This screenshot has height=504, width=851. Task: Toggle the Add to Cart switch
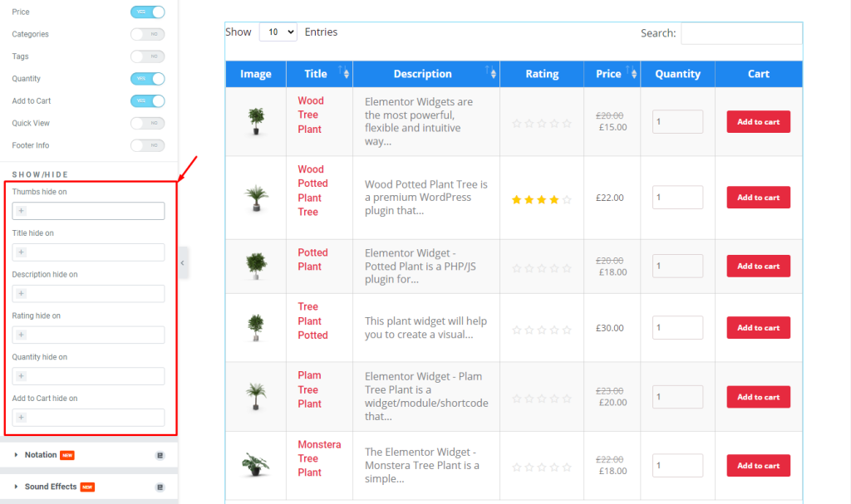[148, 101]
